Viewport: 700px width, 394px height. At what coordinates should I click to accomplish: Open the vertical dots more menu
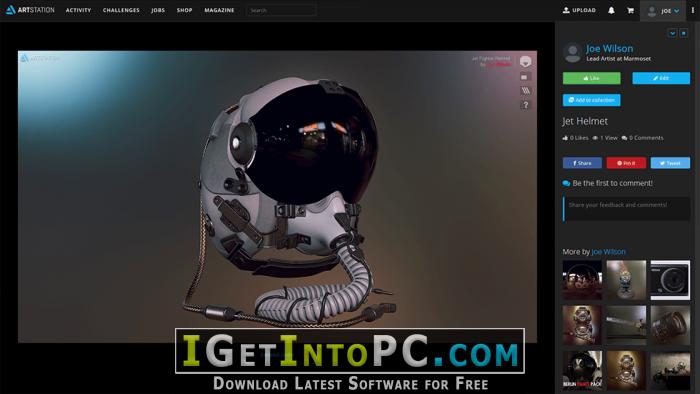pyautogui.click(x=693, y=10)
